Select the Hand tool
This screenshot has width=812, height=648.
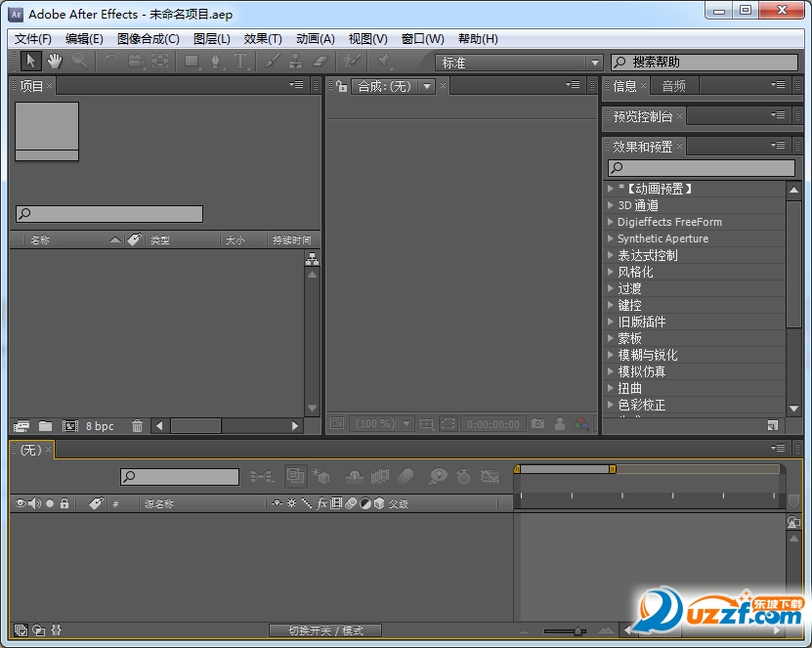(x=55, y=62)
